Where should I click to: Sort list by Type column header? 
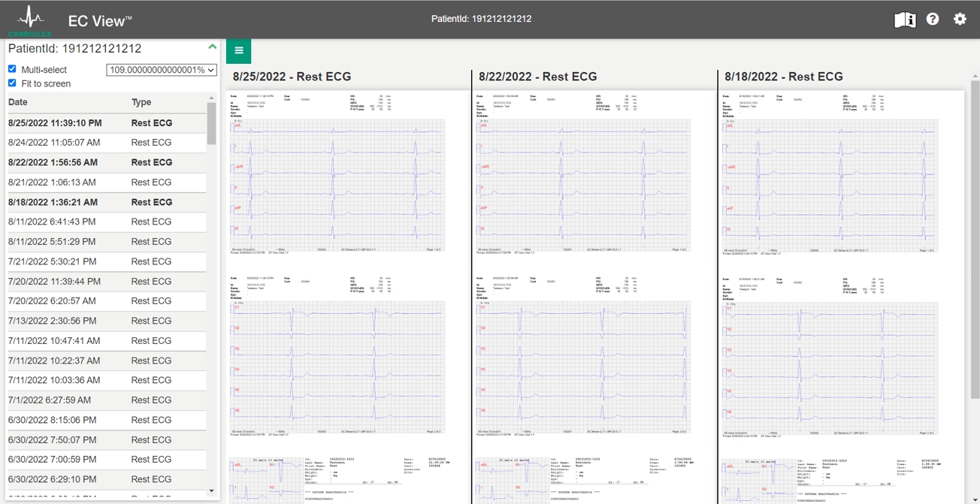pyautogui.click(x=141, y=102)
